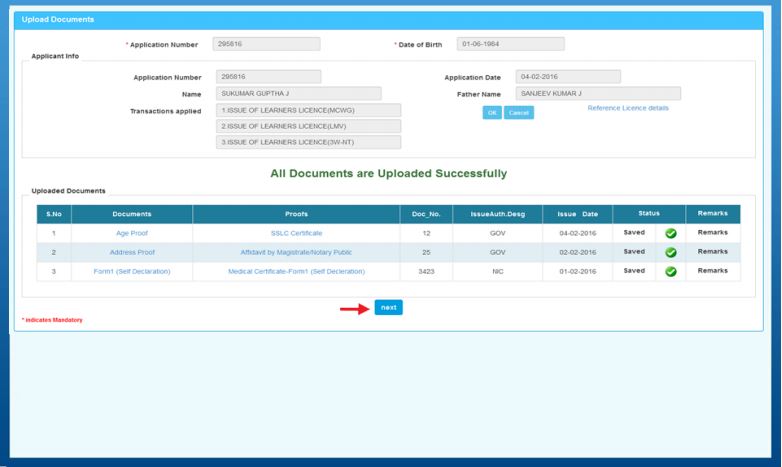The height and width of the screenshot is (467, 782).
Task: Click the top Application Number input field
Action: tap(267, 44)
